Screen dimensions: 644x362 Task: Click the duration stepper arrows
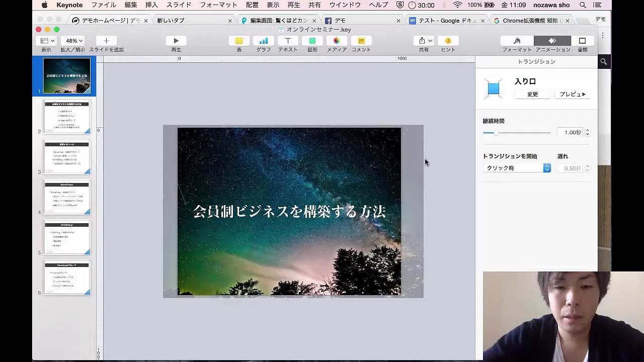click(587, 133)
